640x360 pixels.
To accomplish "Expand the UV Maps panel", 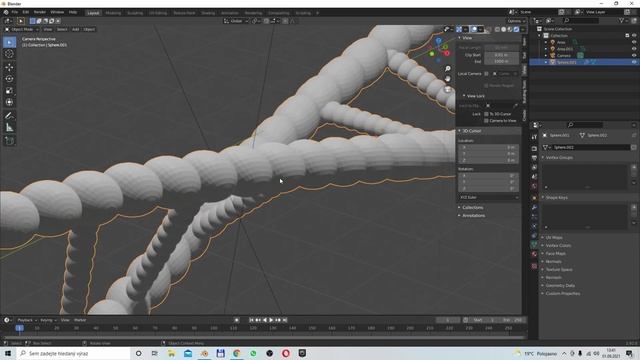I will [554, 238].
